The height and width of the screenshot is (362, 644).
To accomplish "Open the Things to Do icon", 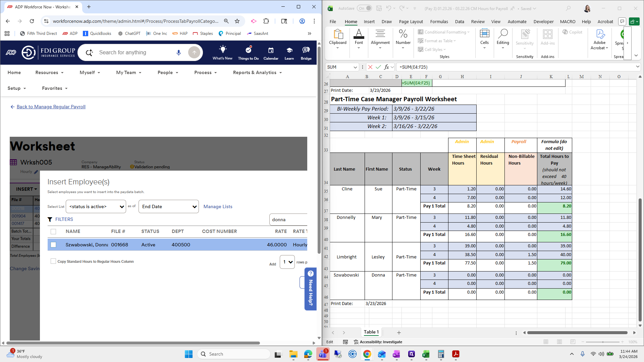I will click(248, 50).
